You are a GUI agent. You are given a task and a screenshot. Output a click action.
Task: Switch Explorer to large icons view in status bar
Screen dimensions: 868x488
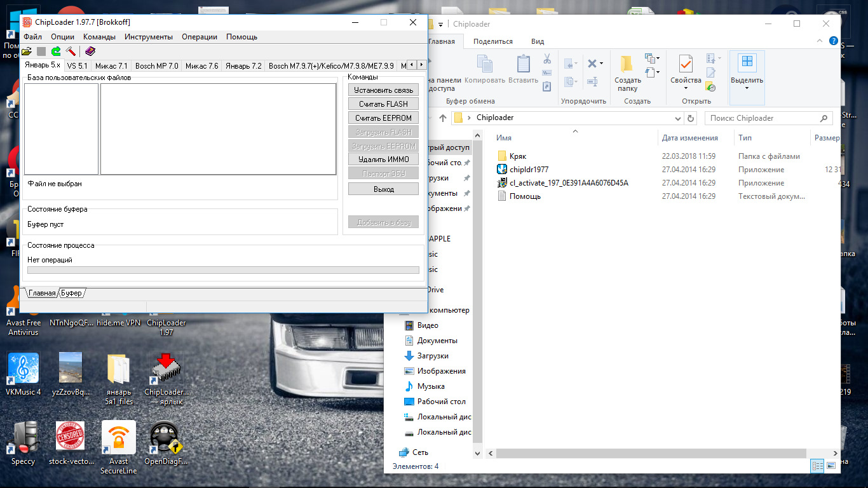coord(831,466)
